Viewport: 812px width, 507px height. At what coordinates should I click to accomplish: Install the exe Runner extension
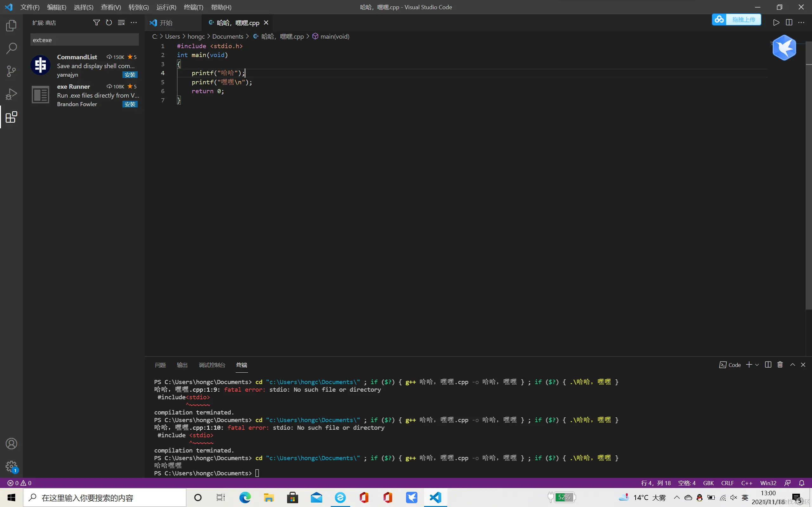pyautogui.click(x=130, y=104)
